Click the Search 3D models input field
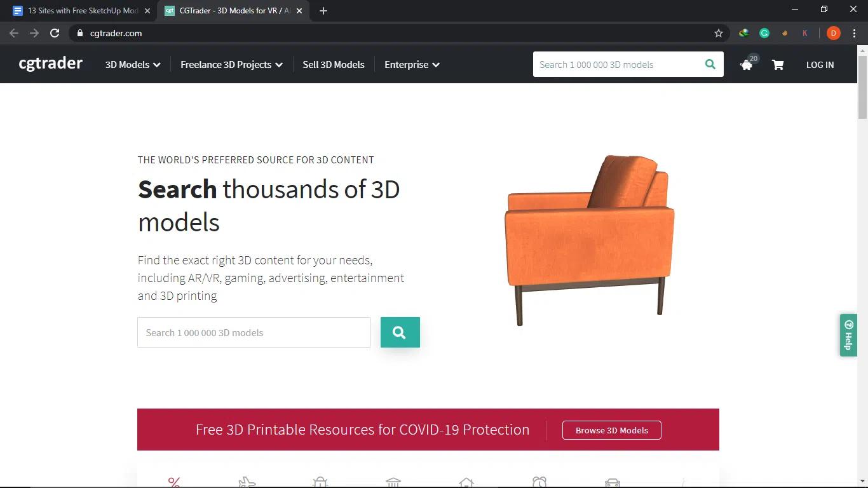This screenshot has width=868, height=488. tap(254, 332)
